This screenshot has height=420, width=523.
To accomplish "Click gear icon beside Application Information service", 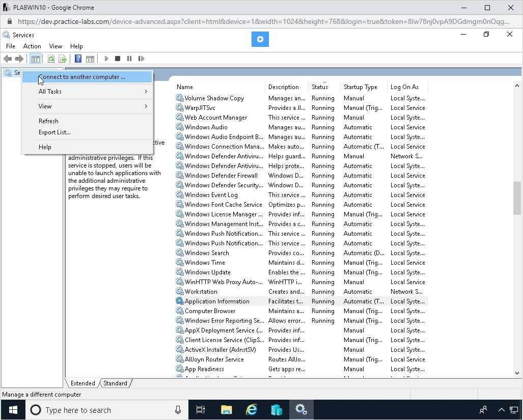I will (179, 301).
